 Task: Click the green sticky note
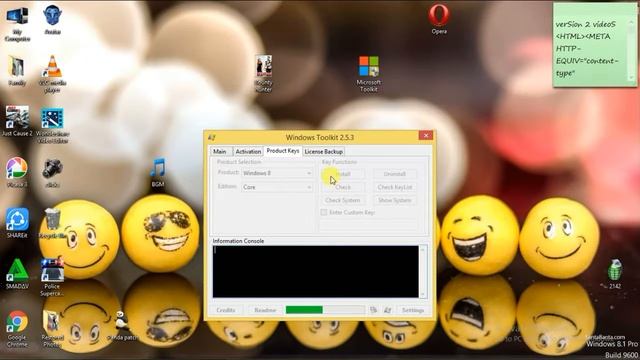pos(595,44)
